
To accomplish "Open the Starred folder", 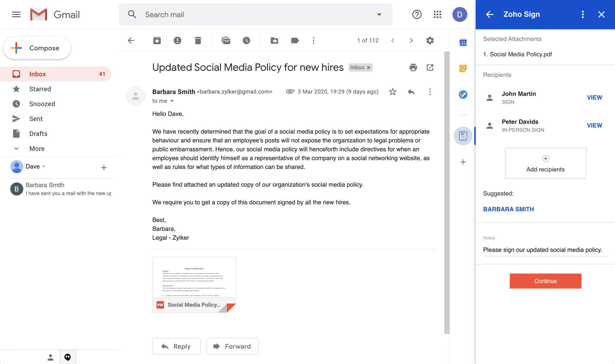I will point(40,89).
